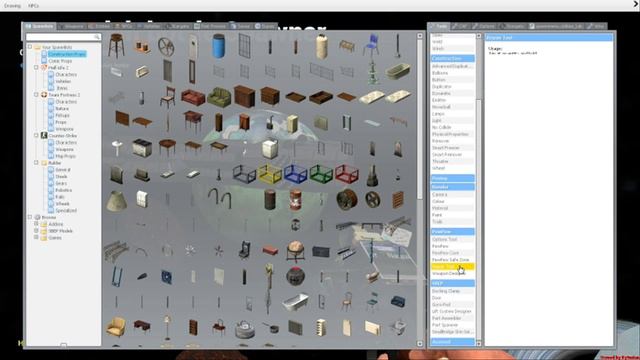Spawn the globe on stand prop

click(x=296, y=251)
